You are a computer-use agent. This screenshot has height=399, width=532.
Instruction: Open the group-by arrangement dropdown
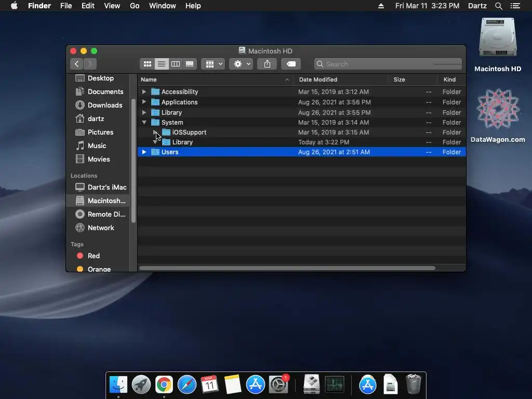click(213, 64)
